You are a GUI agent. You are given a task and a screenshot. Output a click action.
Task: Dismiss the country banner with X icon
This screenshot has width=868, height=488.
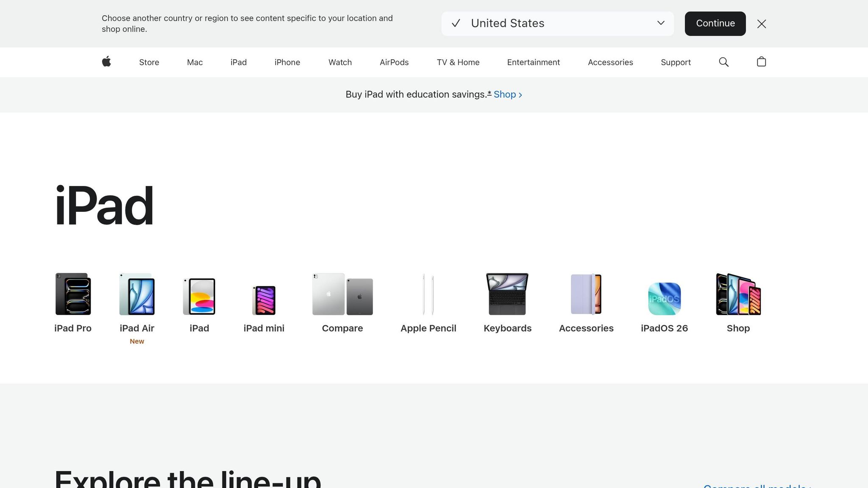[762, 24]
